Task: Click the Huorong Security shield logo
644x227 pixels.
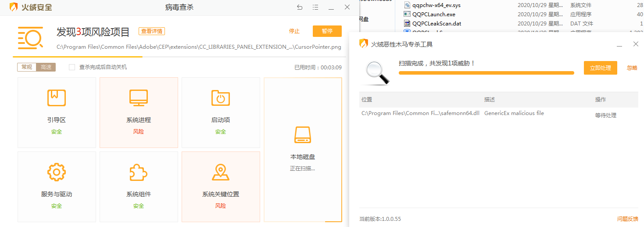Action: click(14, 7)
